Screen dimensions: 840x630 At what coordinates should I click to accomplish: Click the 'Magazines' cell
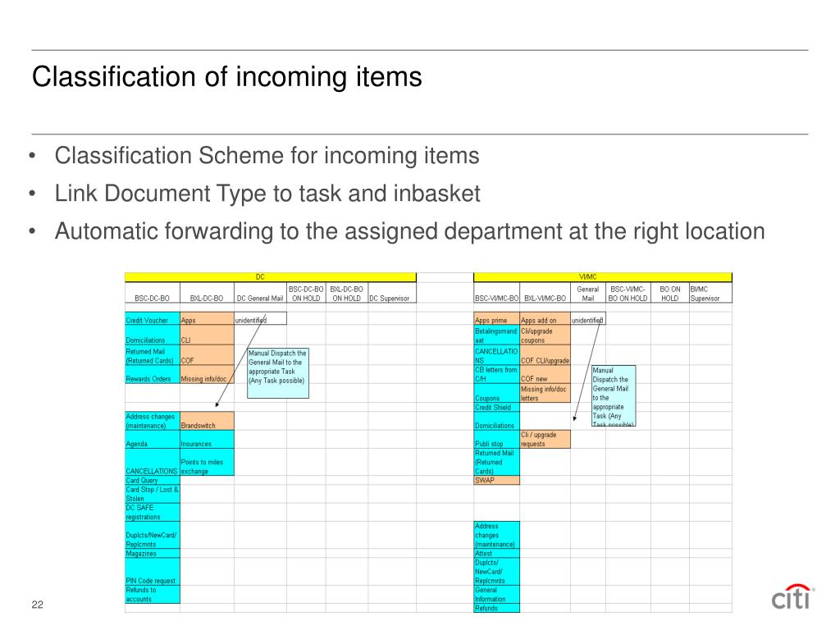153,554
